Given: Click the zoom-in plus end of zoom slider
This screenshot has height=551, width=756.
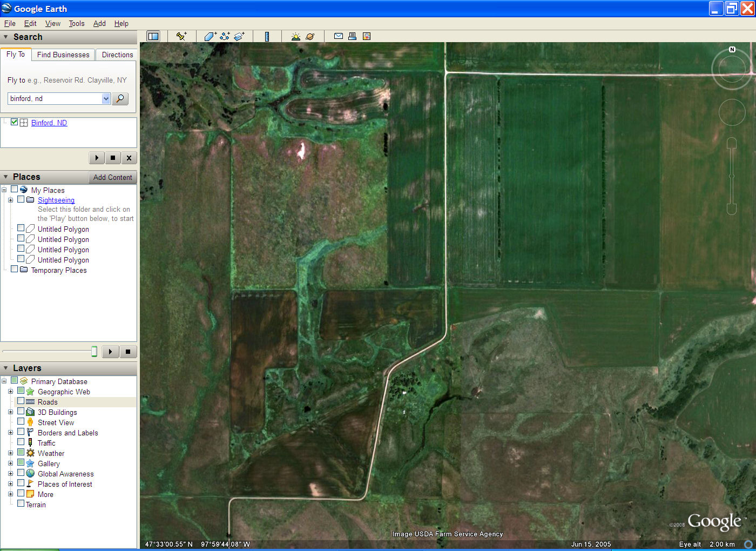Looking at the screenshot, I should pos(732,143).
